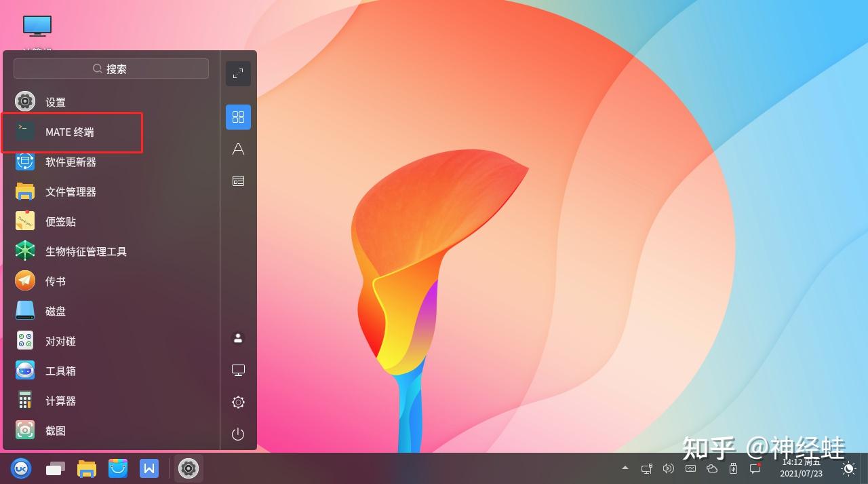868x484 pixels.
Task: Open software store from the taskbar
Action: (x=118, y=468)
